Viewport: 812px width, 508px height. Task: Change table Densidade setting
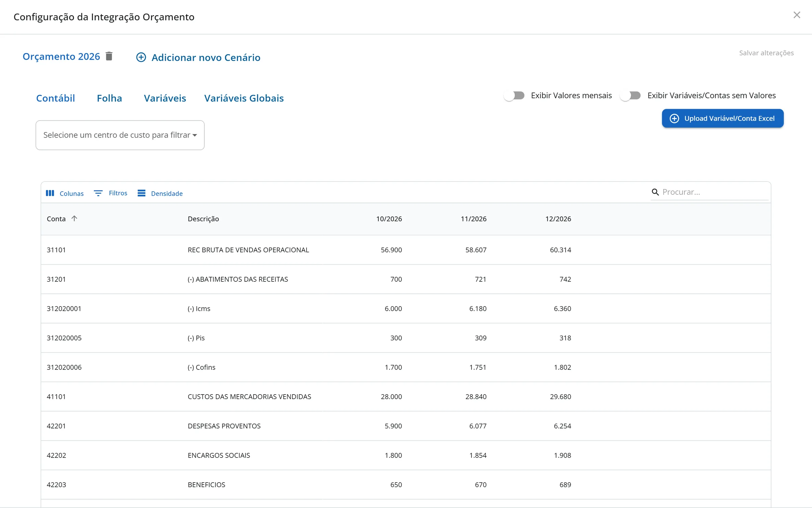[160, 193]
